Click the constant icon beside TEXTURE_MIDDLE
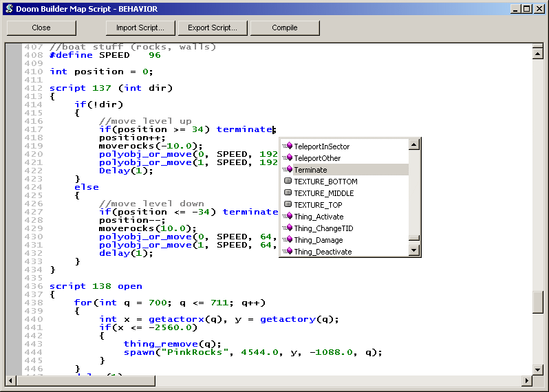This screenshot has height=392, width=549. point(288,193)
